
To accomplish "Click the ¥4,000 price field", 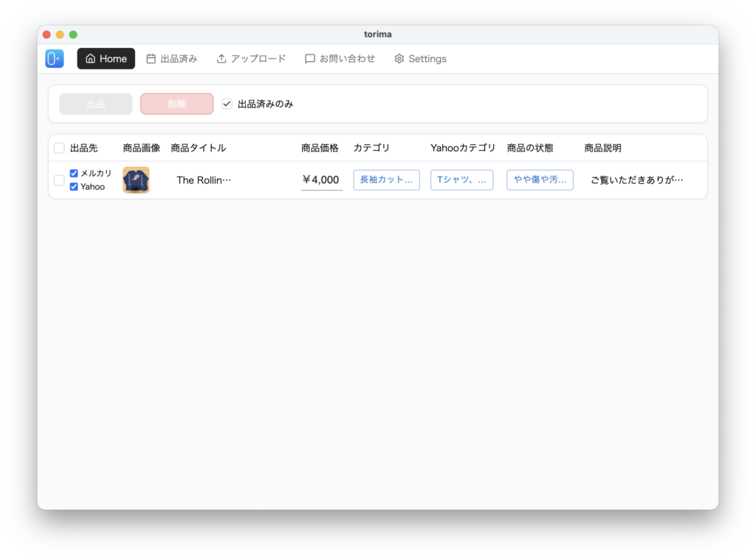I will (x=321, y=180).
